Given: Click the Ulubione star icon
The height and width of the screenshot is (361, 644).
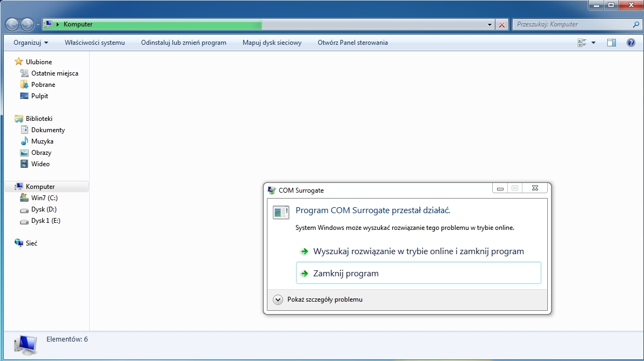Looking at the screenshot, I should coord(18,62).
